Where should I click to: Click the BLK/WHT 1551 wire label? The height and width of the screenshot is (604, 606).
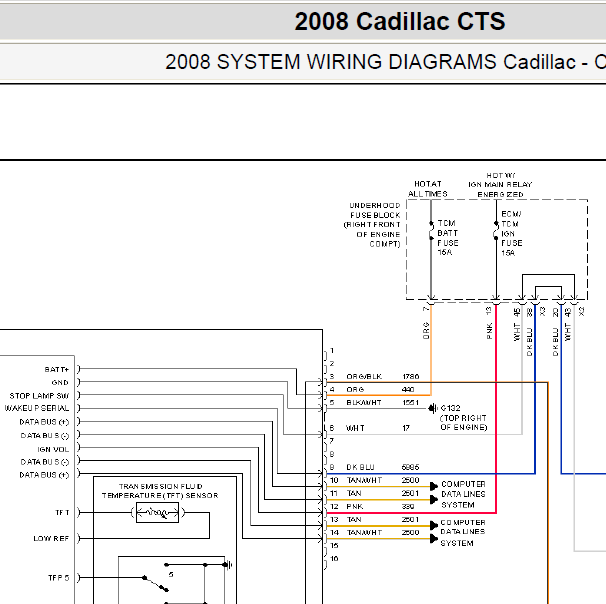383,402
